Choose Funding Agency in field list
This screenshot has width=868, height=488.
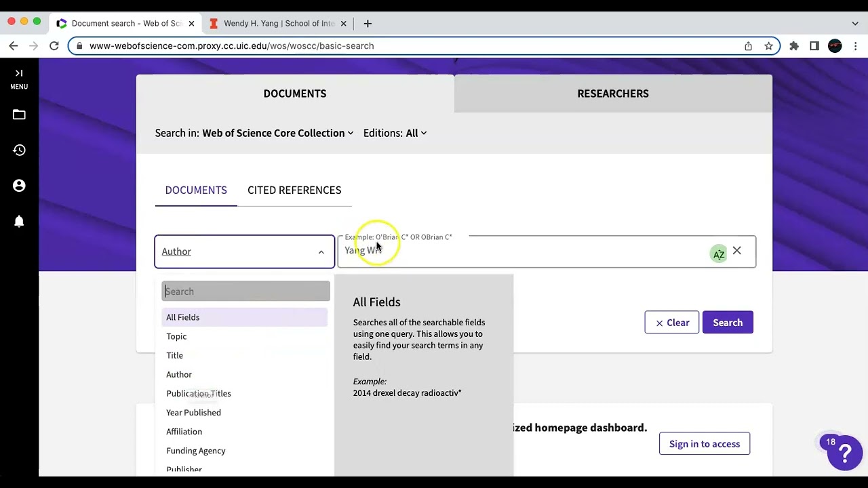[x=244, y=450]
